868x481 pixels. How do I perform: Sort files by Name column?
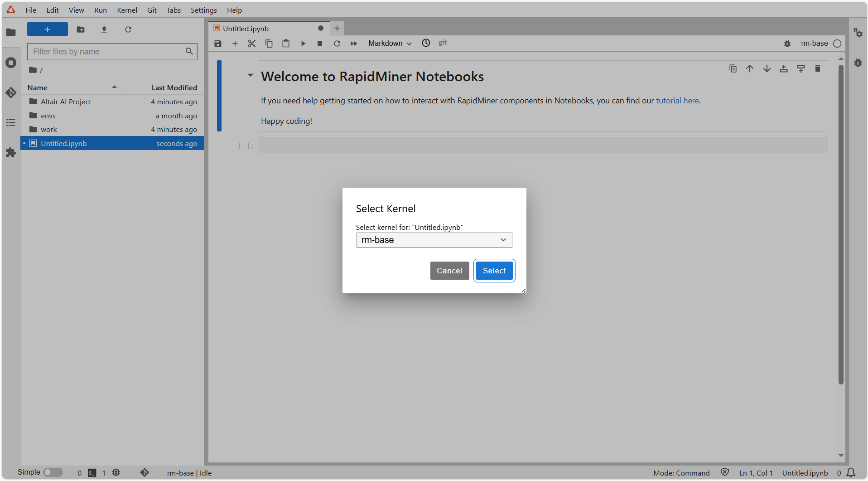click(x=74, y=87)
